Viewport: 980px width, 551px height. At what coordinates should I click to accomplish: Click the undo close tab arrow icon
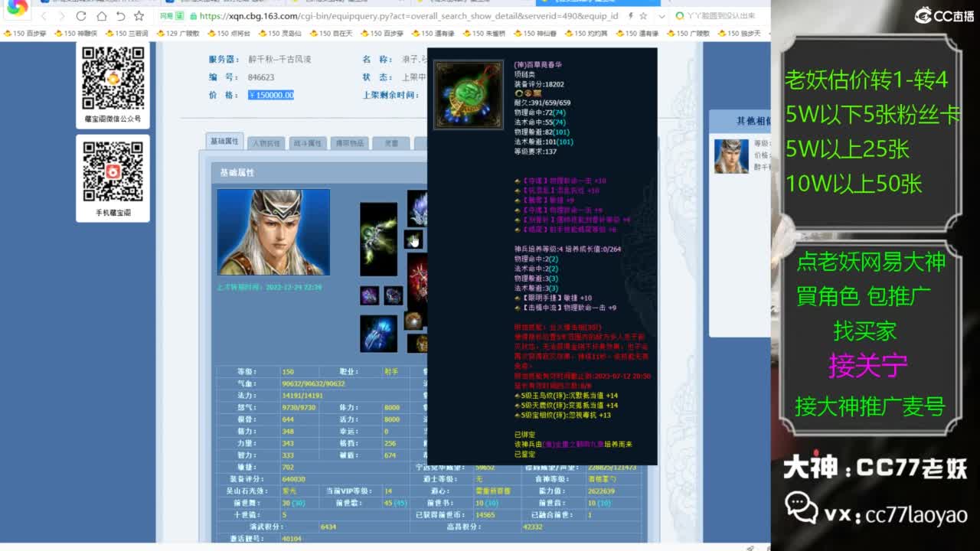120,16
